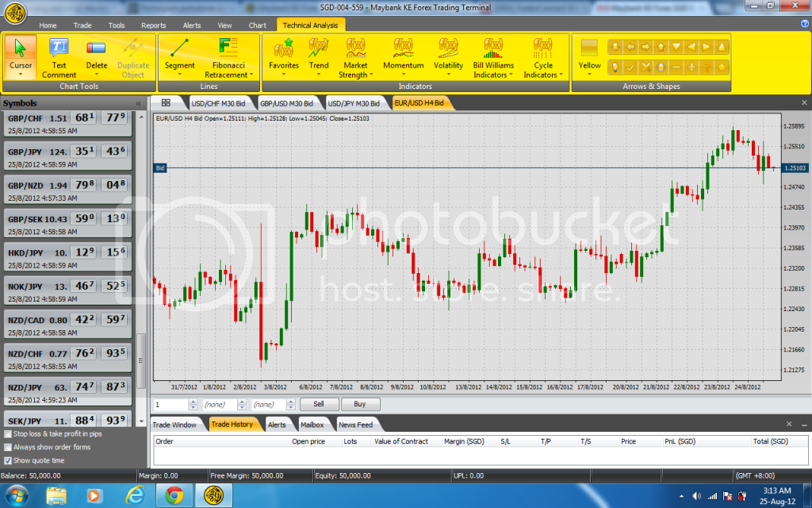Screen dimensions: 812x508
Task: Open the Help question icon
Action: pos(805,23)
